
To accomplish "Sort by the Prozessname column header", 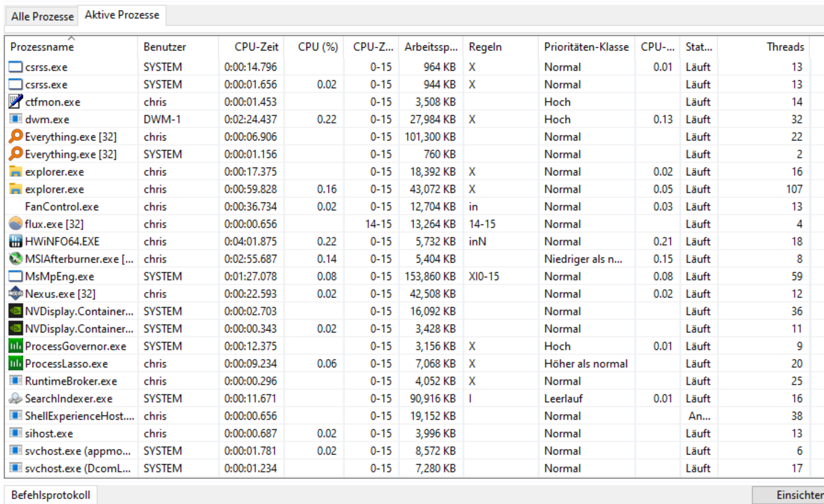I will tap(42, 47).
